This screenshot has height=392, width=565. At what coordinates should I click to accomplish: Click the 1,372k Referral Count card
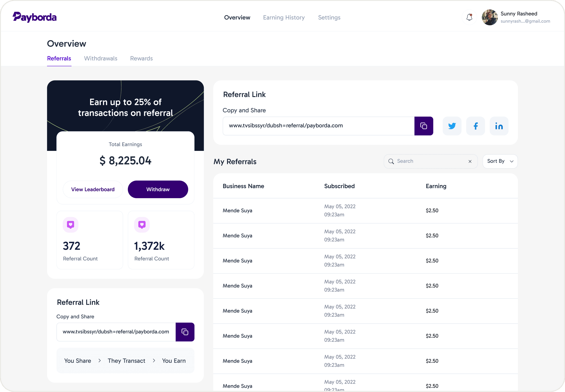tap(161, 240)
